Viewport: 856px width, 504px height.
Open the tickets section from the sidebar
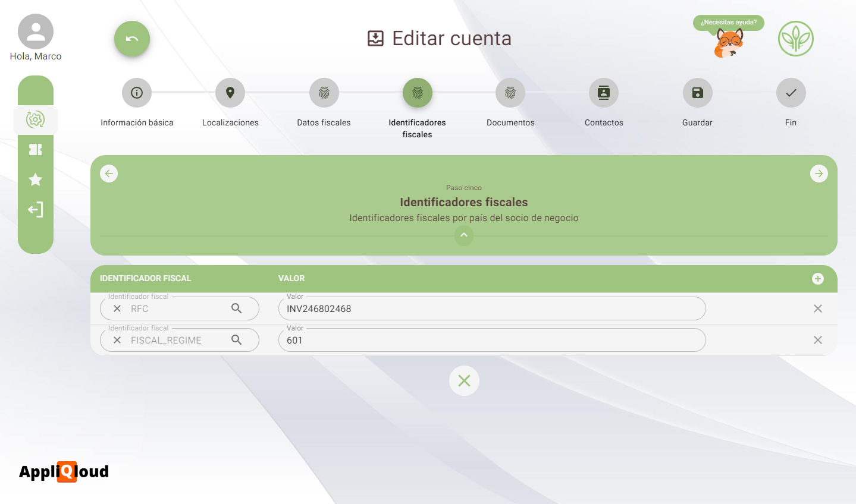36,150
